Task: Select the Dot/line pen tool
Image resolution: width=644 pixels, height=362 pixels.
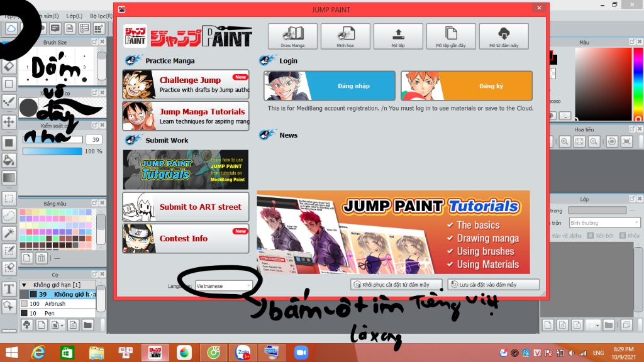Action: (x=9, y=102)
